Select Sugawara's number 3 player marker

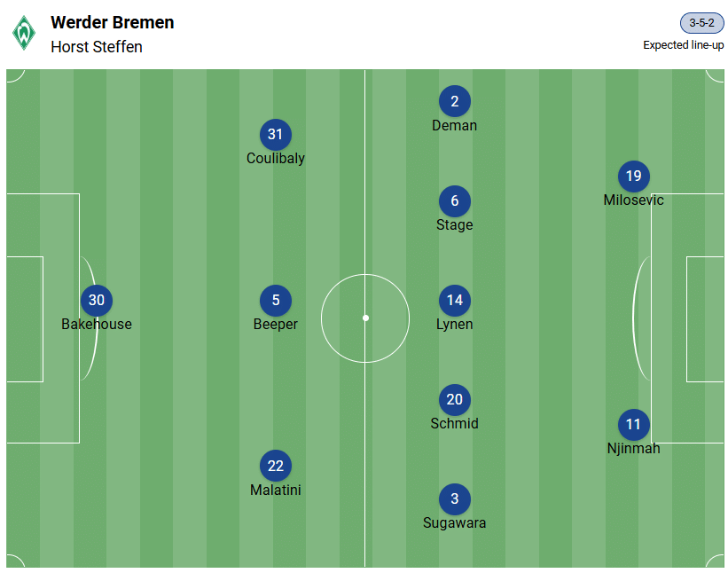(x=455, y=499)
